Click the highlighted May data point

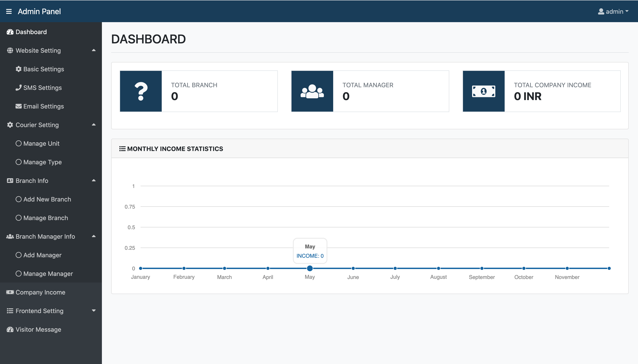[310, 268]
